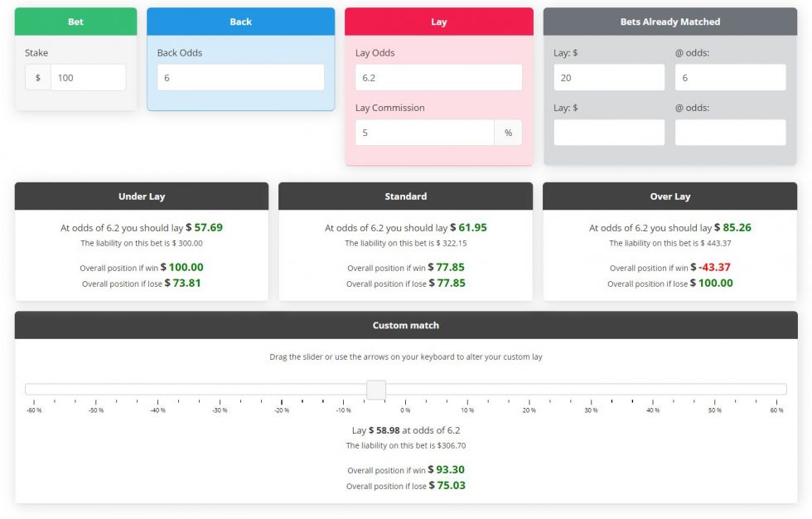
Task: Focus the Back Odds input box
Action: pos(240,78)
